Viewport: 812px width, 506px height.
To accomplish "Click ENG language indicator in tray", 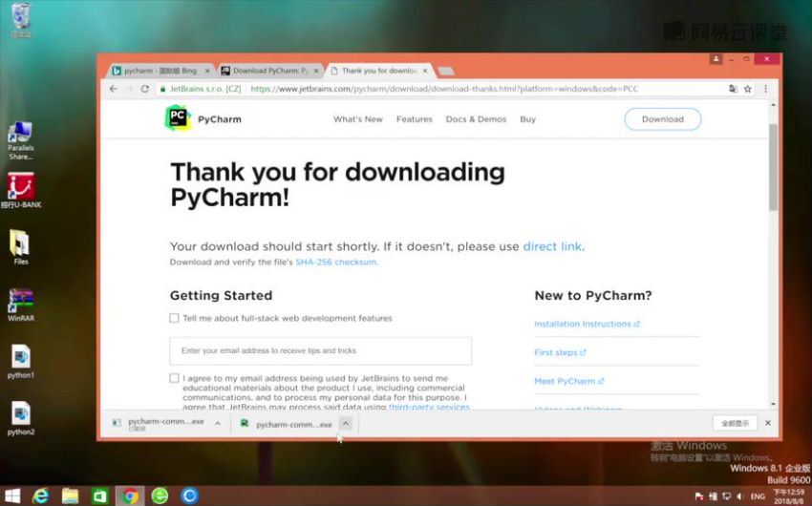I will coord(758,496).
